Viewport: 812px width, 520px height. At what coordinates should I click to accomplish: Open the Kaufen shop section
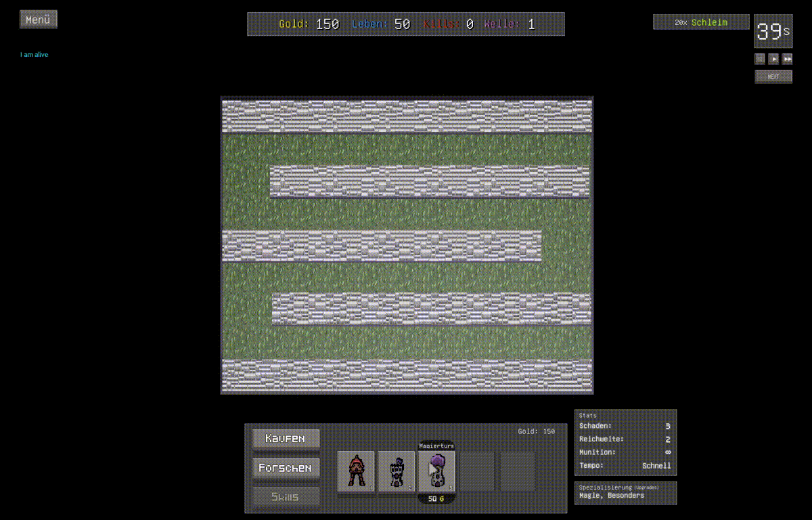pyautogui.click(x=286, y=439)
